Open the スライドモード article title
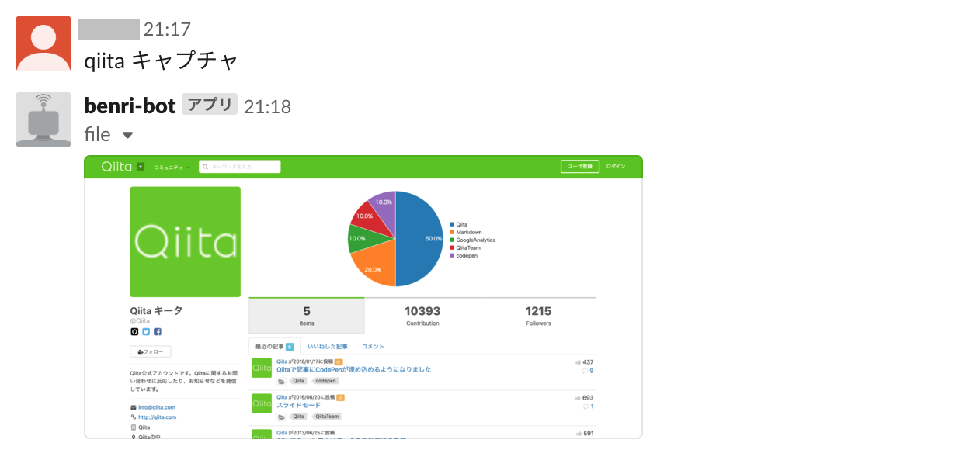980x467 pixels. coord(299,406)
